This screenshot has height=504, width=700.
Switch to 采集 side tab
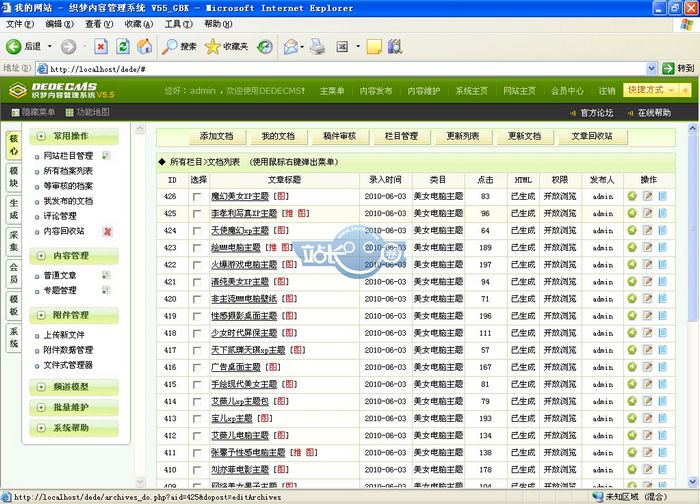(14, 241)
